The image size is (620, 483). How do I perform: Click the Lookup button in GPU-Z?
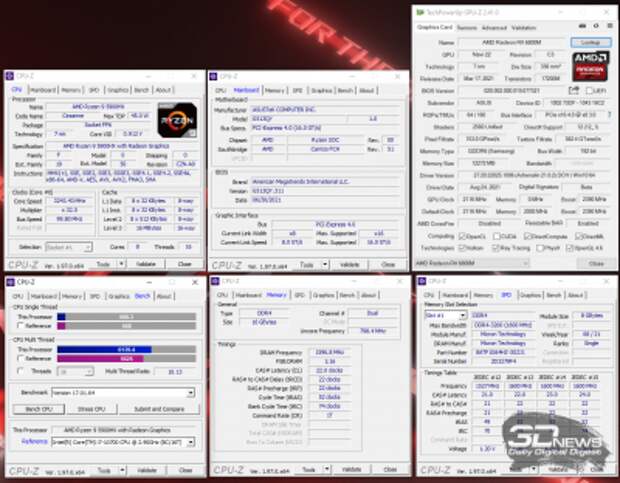tap(590, 42)
